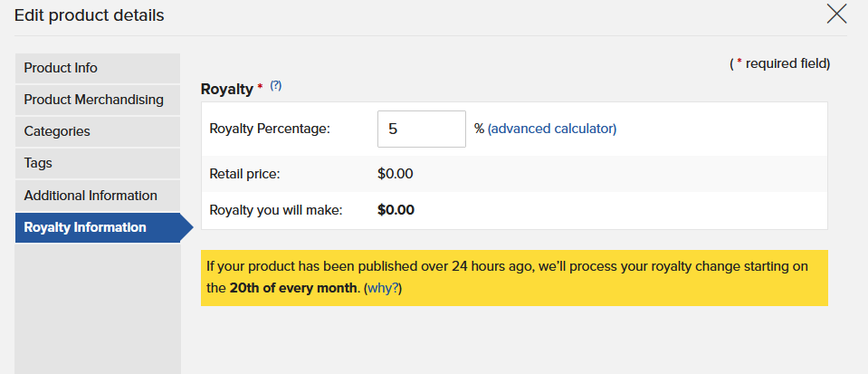Click the Royalty you will make label

pyautogui.click(x=276, y=211)
